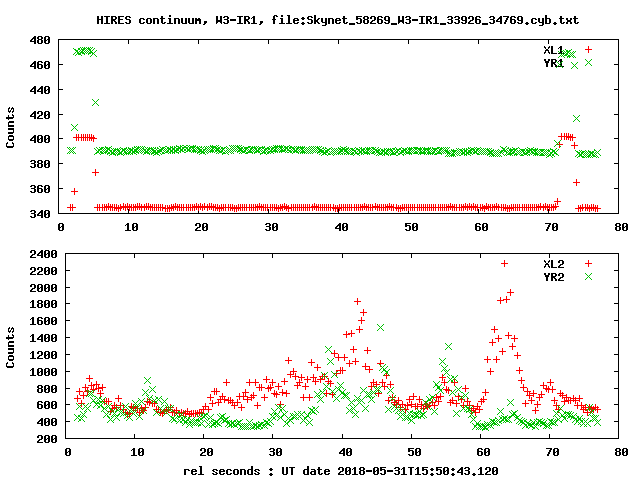
Task: Click the XL1 red point near 373 counts
Action: (x=96, y=173)
